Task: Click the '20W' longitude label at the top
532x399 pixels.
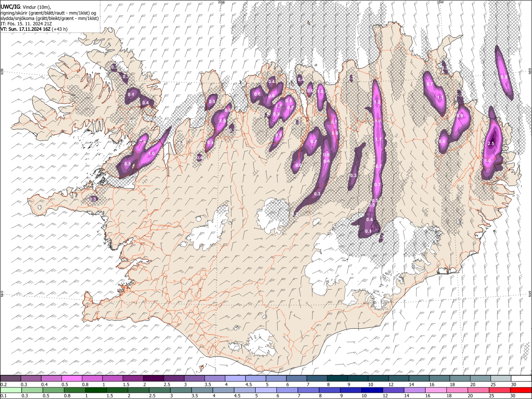Action: click(x=221, y=2)
